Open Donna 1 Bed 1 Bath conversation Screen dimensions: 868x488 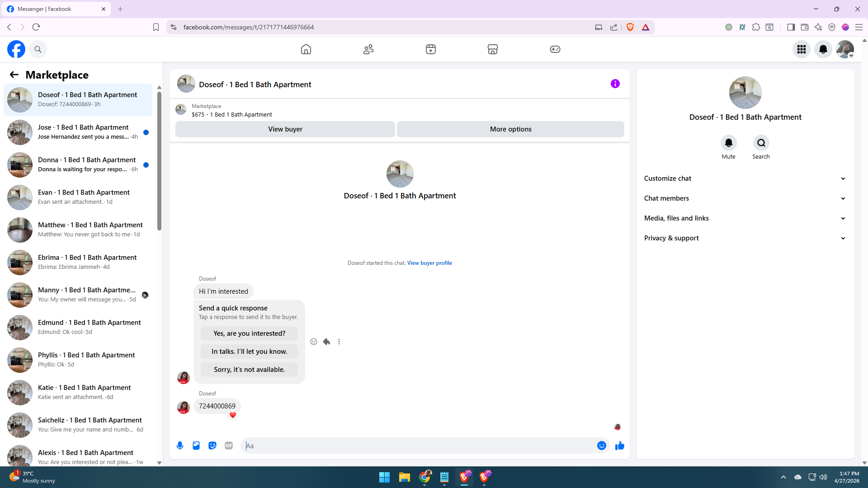(78, 165)
